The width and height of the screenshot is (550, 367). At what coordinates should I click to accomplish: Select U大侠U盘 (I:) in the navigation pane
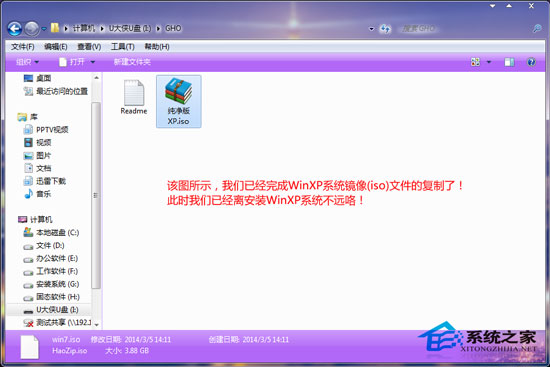click(x=51, y=310)
